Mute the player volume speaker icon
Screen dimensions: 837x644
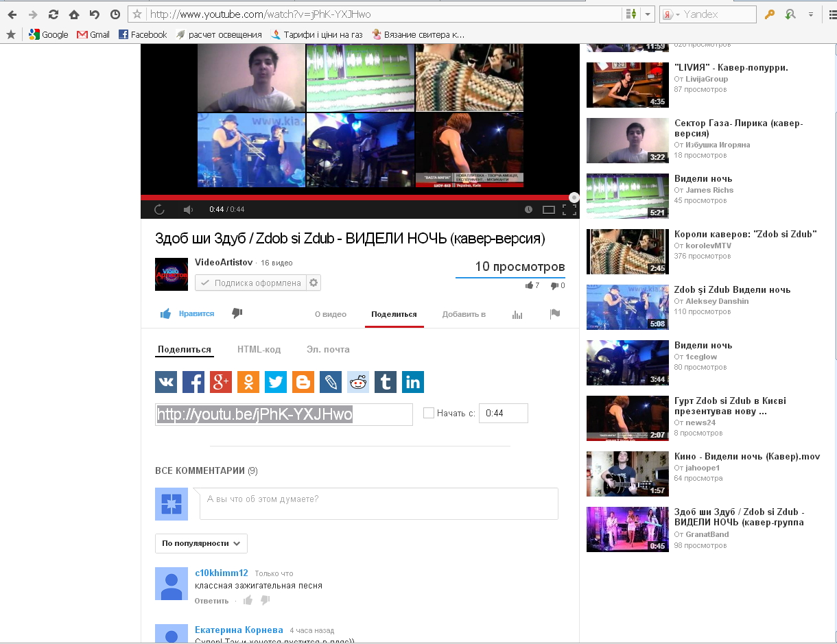coord(188,210)
